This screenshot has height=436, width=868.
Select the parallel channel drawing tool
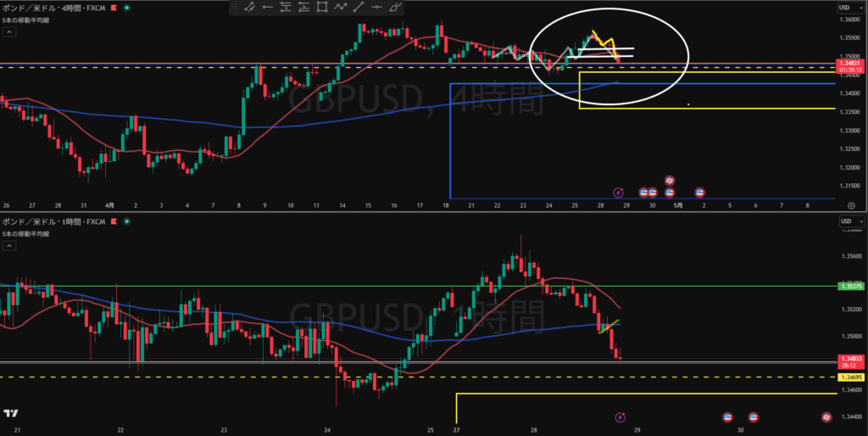pos(250,7)
